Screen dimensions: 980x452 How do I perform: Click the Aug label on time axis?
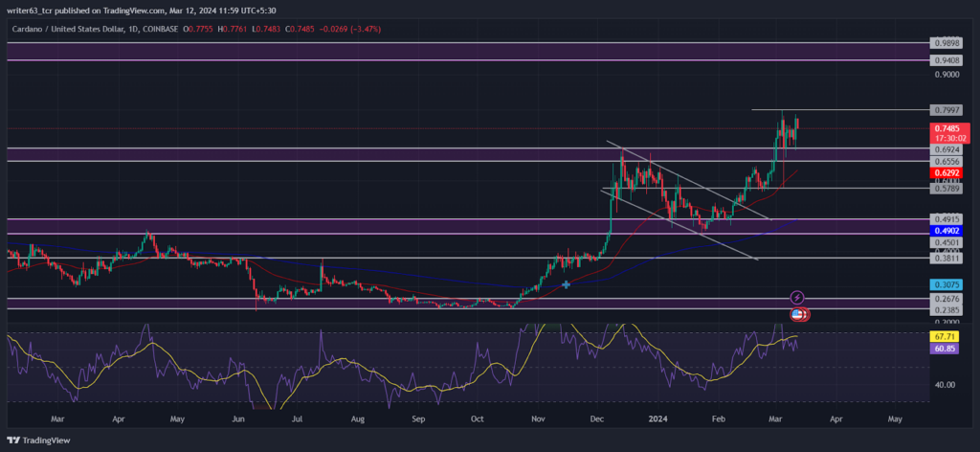[x=357, y=418]
